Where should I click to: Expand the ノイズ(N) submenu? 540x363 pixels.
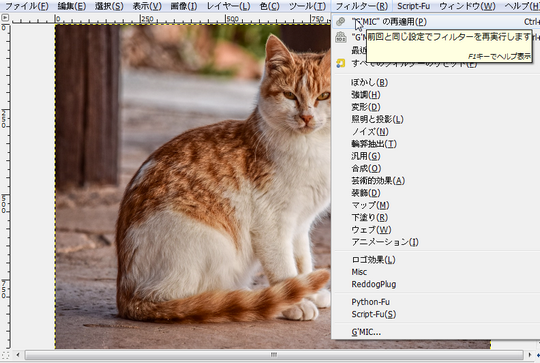point(436,132)
